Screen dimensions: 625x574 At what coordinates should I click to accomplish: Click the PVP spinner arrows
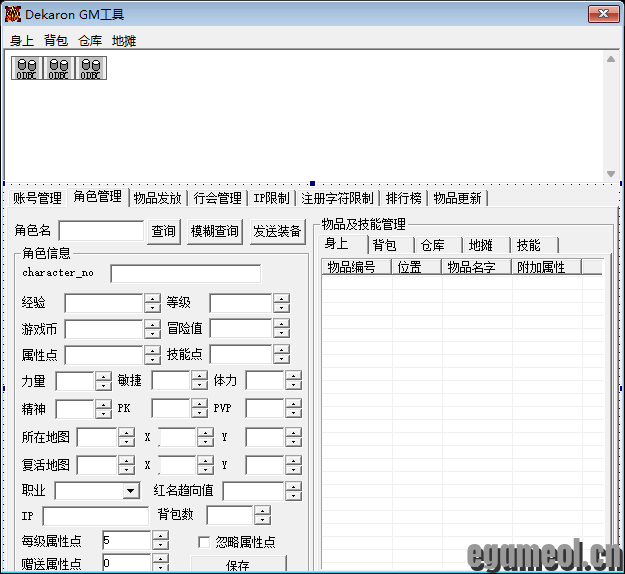293,408
